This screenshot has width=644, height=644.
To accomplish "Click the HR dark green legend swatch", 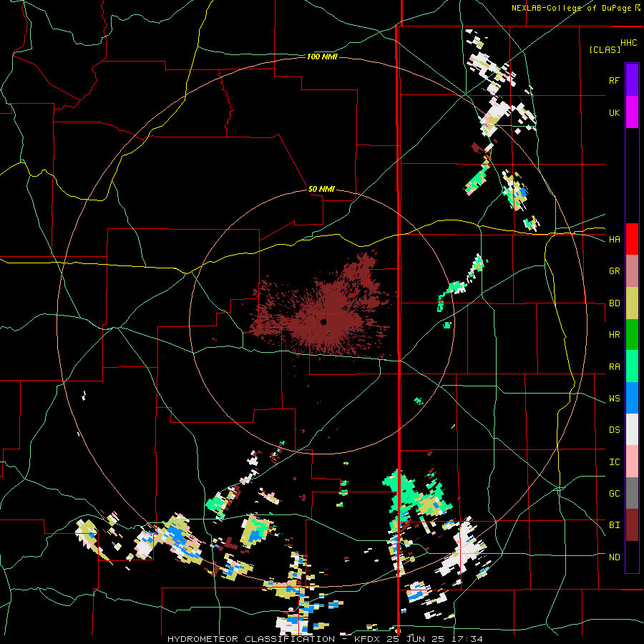I will tap(632, 334).
